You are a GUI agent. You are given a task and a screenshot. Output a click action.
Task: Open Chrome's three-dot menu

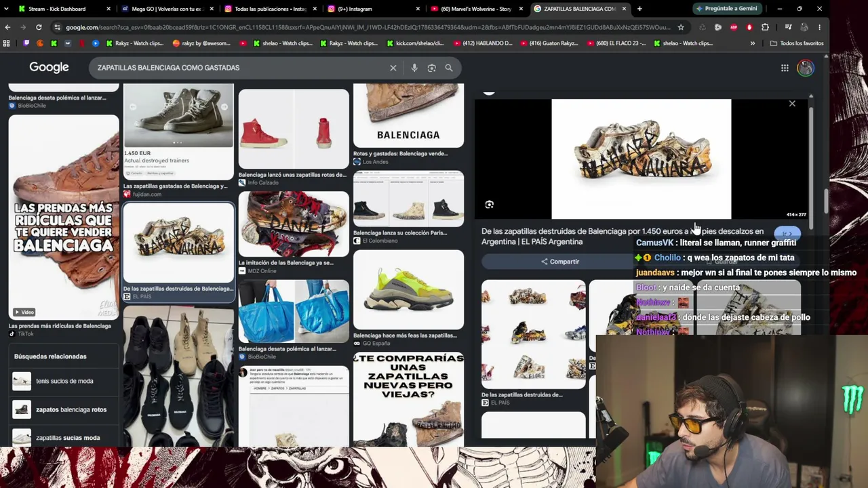(x=819, y=27)
